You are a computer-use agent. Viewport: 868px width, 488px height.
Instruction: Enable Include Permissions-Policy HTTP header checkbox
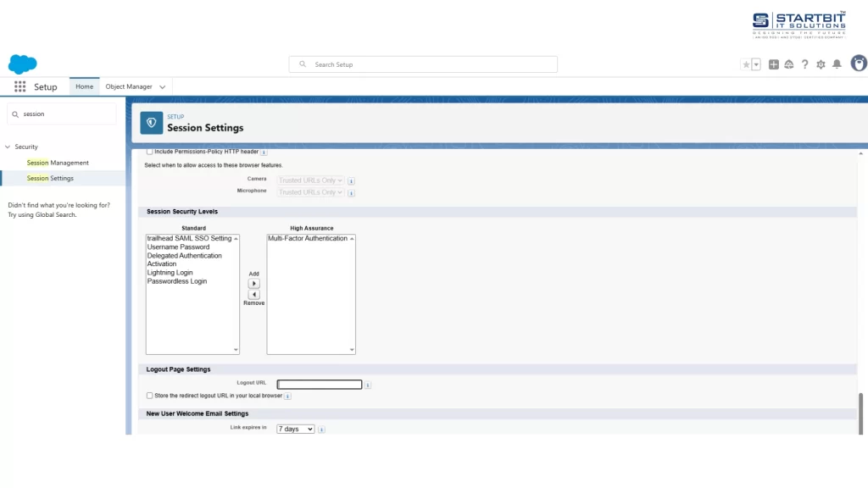point(150,152)
